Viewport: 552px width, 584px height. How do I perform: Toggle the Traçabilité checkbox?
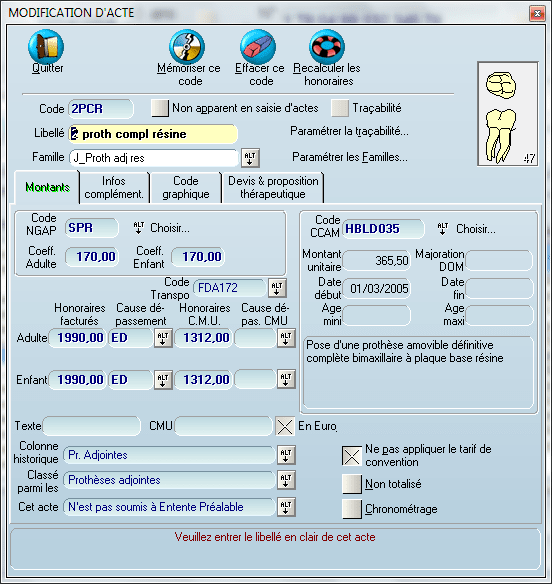(340, 108)
